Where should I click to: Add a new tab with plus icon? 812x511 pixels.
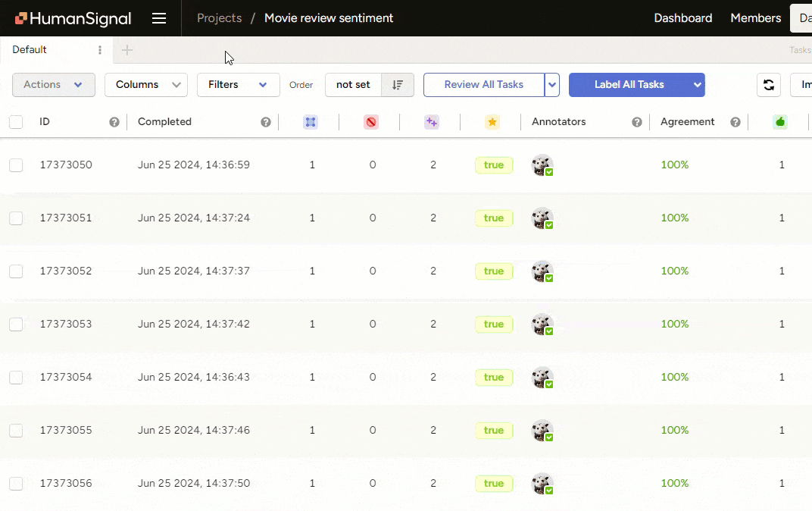coord(127,50)
